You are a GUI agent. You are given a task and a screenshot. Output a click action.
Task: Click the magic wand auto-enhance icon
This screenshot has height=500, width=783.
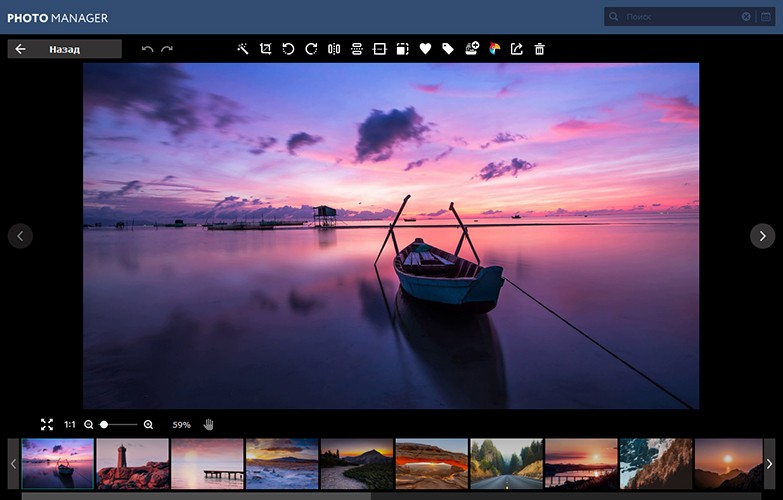pos(243,48)
